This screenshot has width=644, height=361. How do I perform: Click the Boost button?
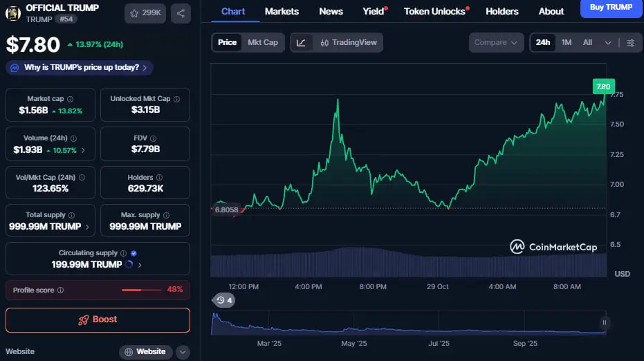tap(98, 320)
